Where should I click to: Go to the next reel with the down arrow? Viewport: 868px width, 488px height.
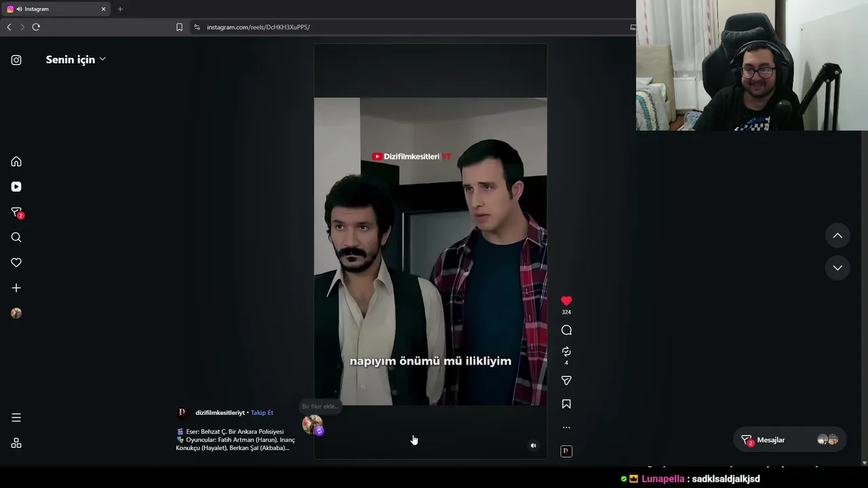(837, 268)
